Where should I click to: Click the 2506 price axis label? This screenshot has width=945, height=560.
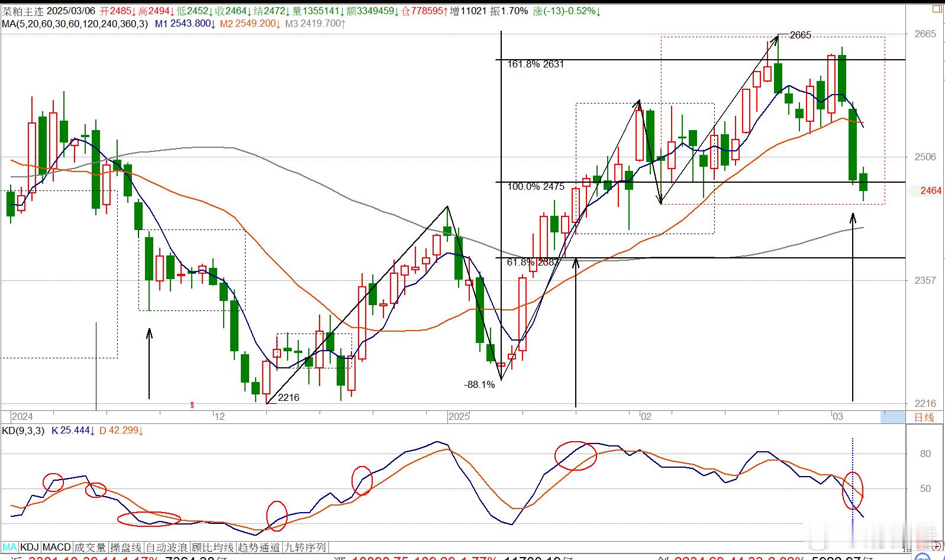click(x=925, y=157)
